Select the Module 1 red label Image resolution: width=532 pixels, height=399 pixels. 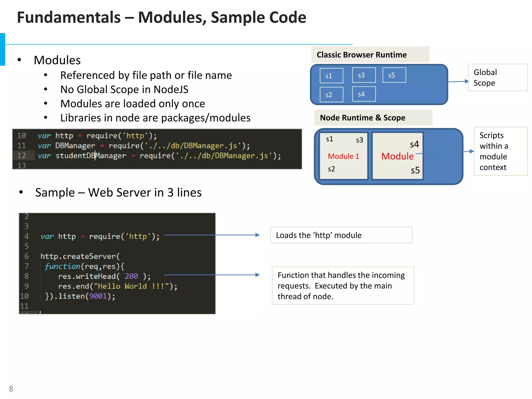point(343,156)
